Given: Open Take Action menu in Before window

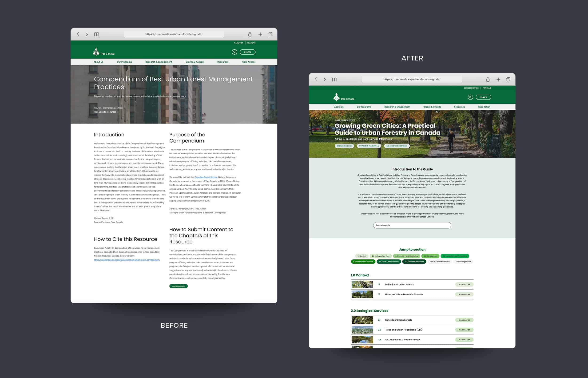Looking at the screenshot, I should pyautogui.click(x=248, y=62).
